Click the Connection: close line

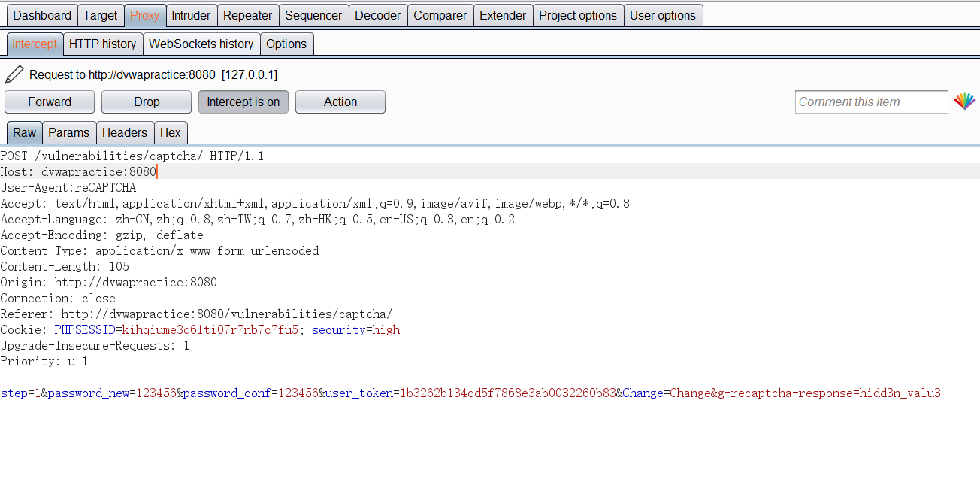(x=58, y=299)
